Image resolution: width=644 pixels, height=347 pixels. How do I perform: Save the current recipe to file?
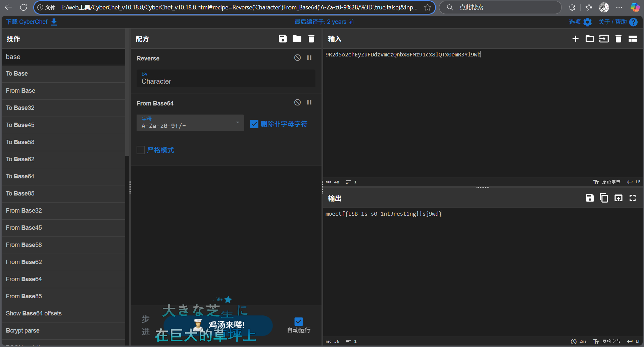click(283, 39)
